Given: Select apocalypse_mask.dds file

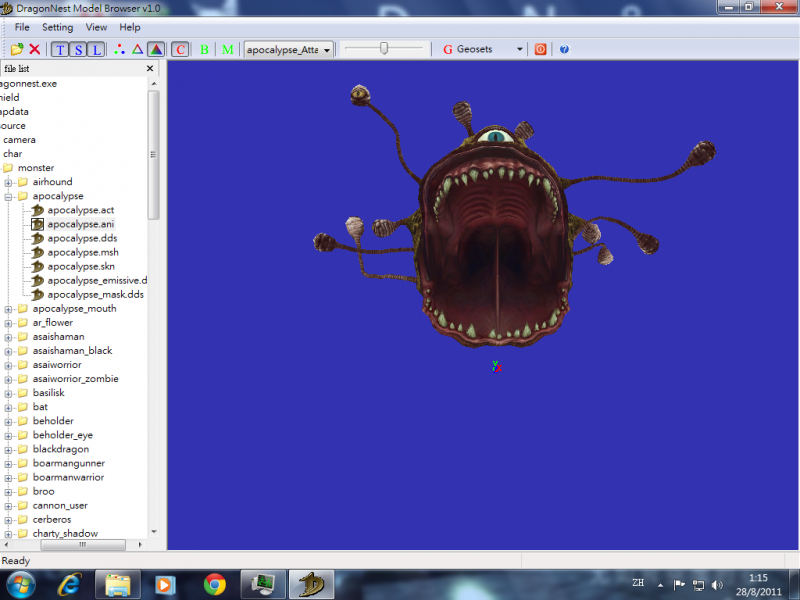Looking at the screenshot, I should click(x=95, y=295).
